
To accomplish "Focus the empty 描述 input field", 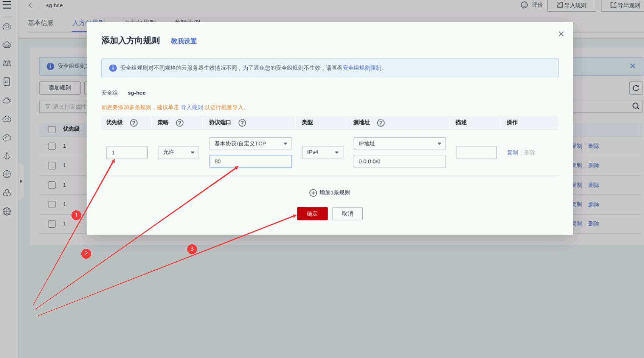I will (476, 153).
